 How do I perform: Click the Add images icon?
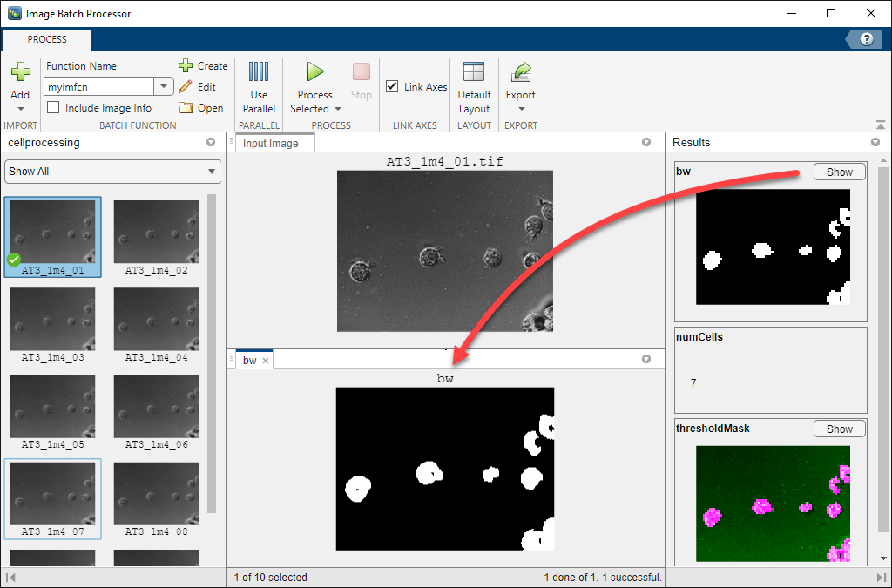[20, 73]
